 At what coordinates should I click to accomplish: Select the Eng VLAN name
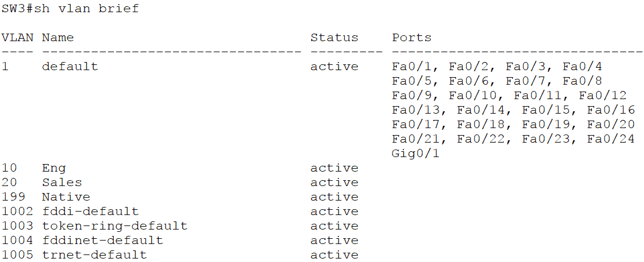tap(53, 168)
